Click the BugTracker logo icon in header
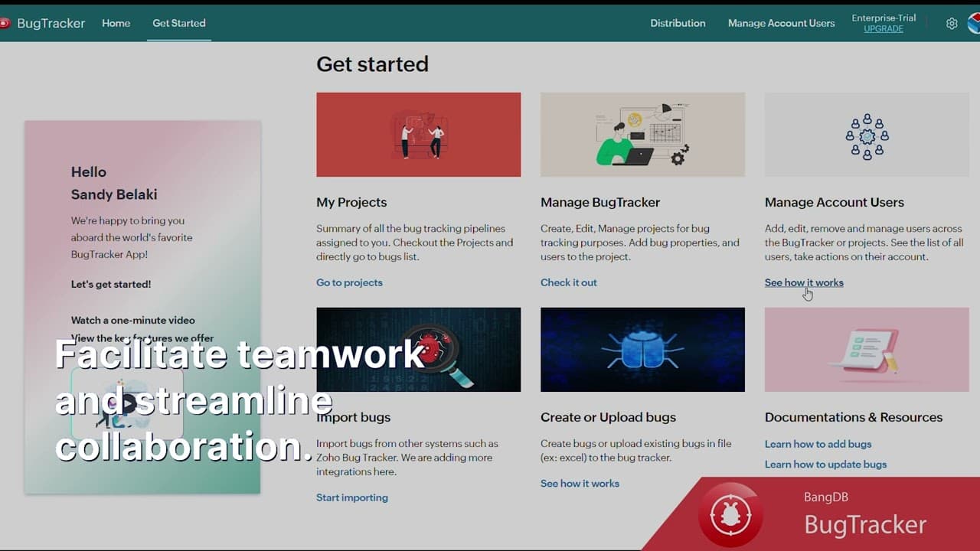The image size is (980, 551). pyautogui.click(x=4, y=23)
